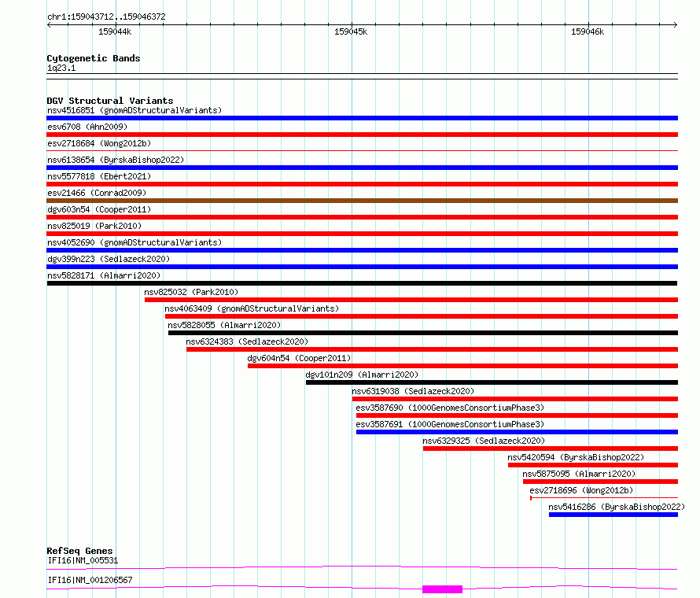Click nsv5828171 (Almarri2020) label
The image size is (700, 598).
tap(104, 275)
